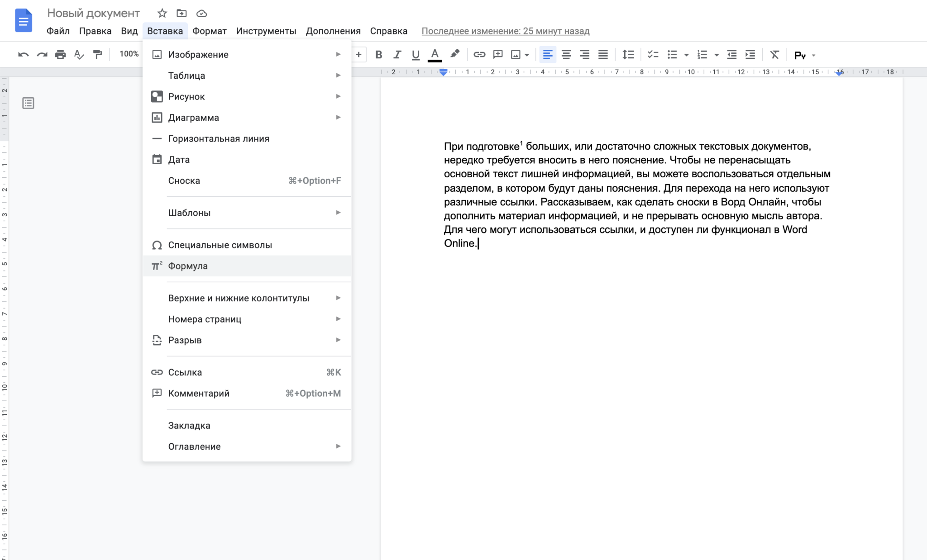Open 'Последнее изменение' version history link
Image resolution: width=927 pixels, height=560 pixels.
tap(506, 31)
